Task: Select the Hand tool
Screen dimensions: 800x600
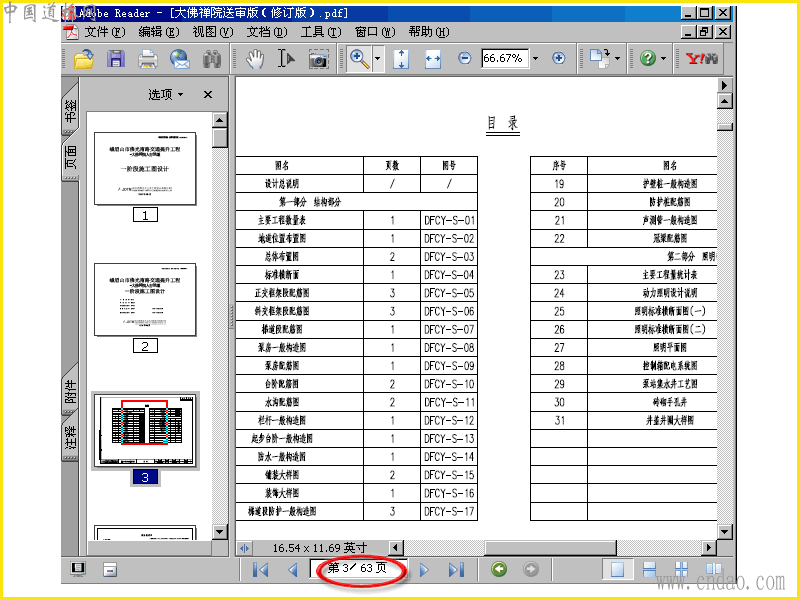Action: (x=255, y=59)
